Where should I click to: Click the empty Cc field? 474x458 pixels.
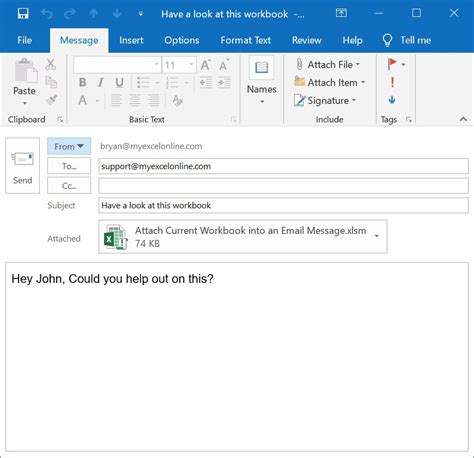283,186
